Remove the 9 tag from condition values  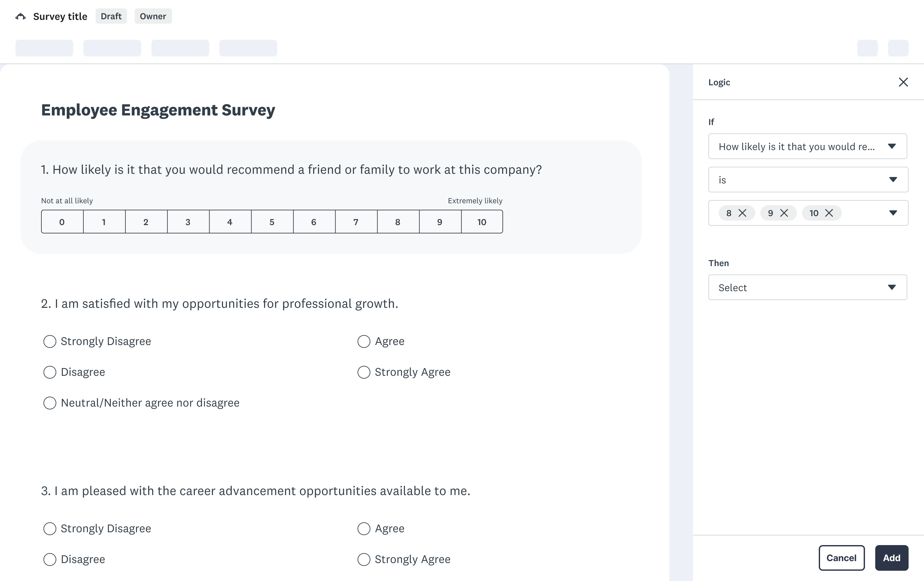click(784, 213)
